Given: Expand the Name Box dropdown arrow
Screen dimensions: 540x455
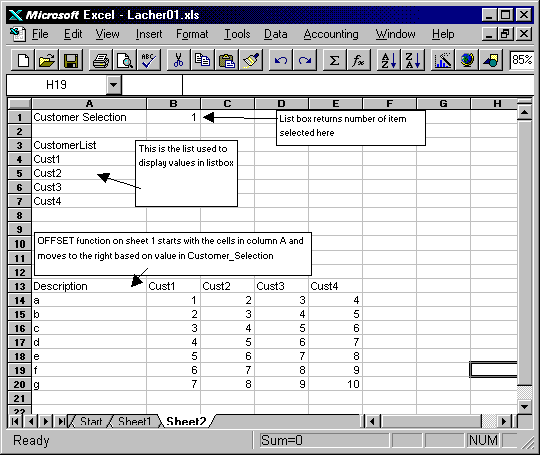Looking at the screenshot, I should coord(114,85).
